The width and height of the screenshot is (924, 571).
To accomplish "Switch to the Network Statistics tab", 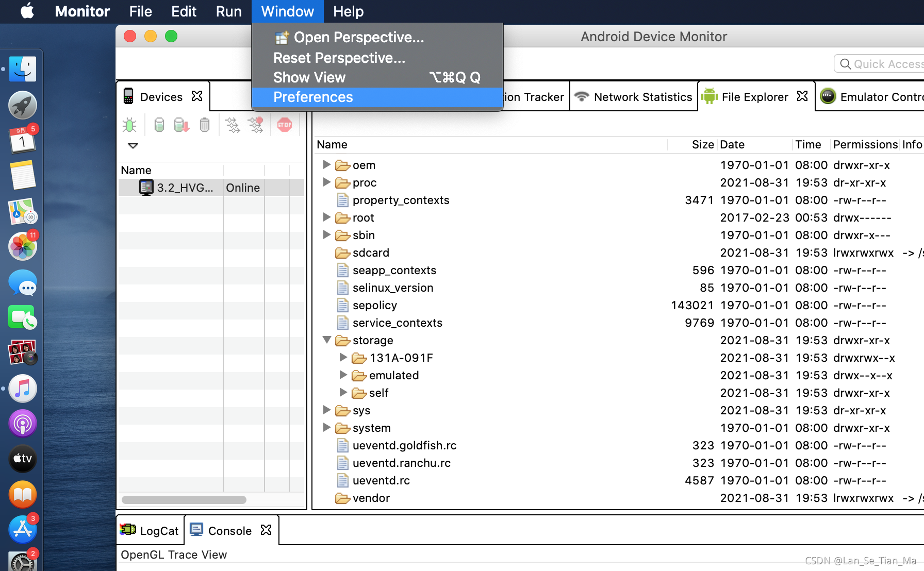I will coord(634,97).
